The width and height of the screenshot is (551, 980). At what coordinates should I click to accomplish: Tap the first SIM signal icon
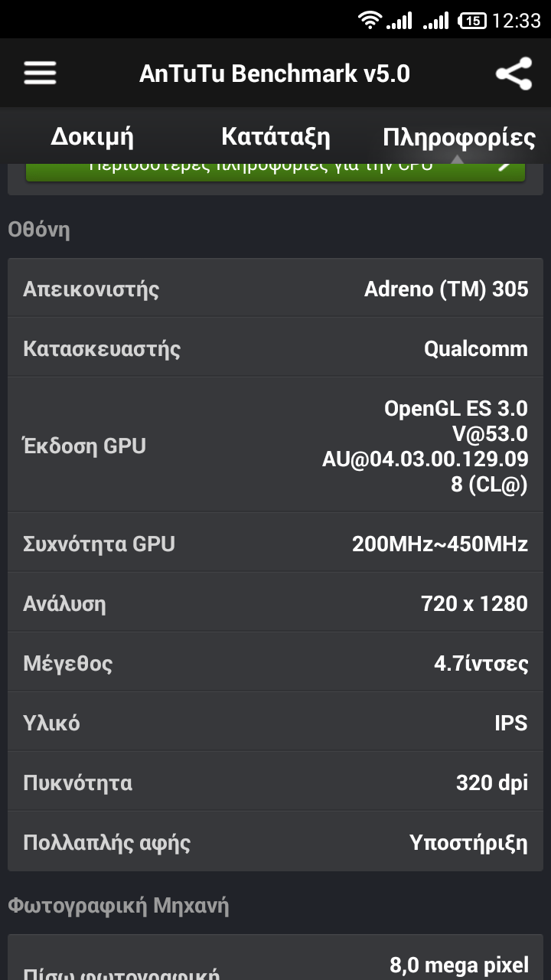click(399, 21)
